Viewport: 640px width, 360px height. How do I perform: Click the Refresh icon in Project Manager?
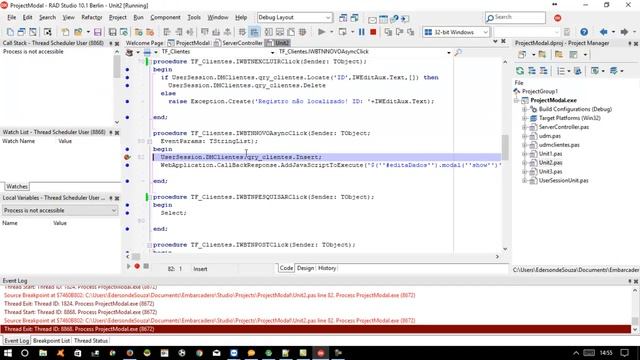coord(520,71)
